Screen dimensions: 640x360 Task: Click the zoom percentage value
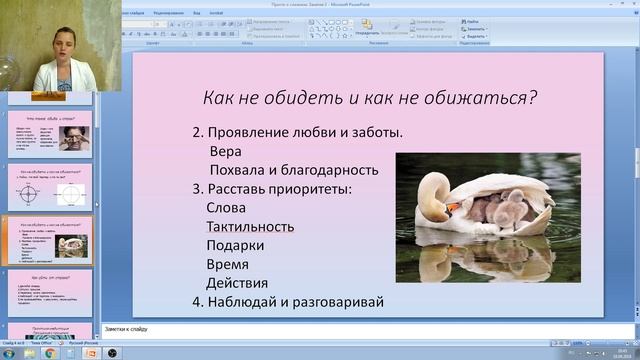click(x=578, y=343)
